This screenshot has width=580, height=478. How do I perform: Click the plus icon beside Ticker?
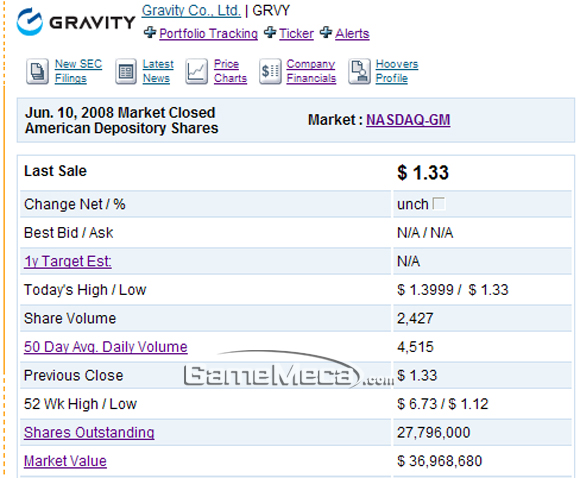[x=270, y=33]
